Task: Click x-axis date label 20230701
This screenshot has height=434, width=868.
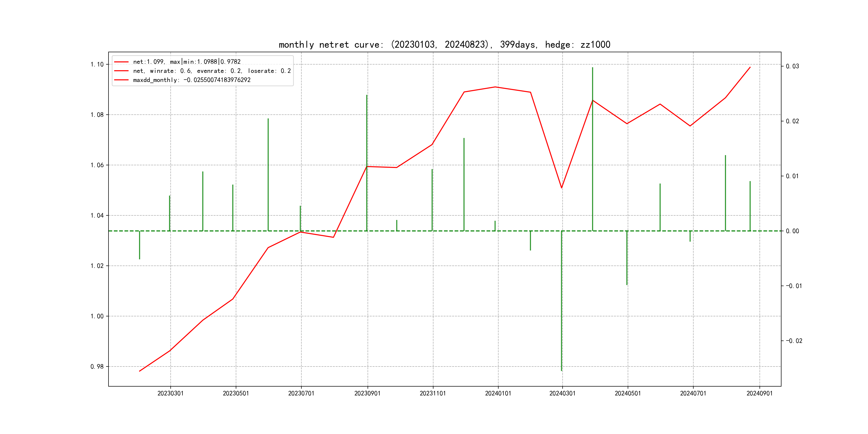Action: click(x=301, y=393)
